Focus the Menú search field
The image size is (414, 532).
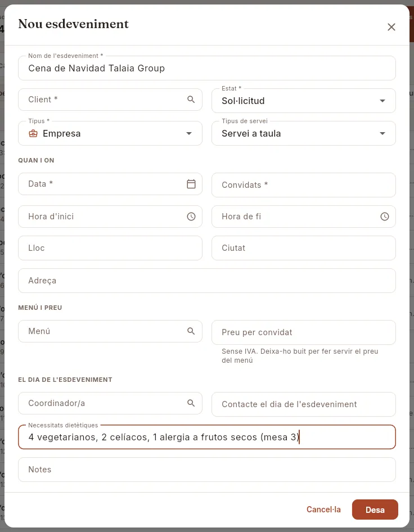point(110,331)
